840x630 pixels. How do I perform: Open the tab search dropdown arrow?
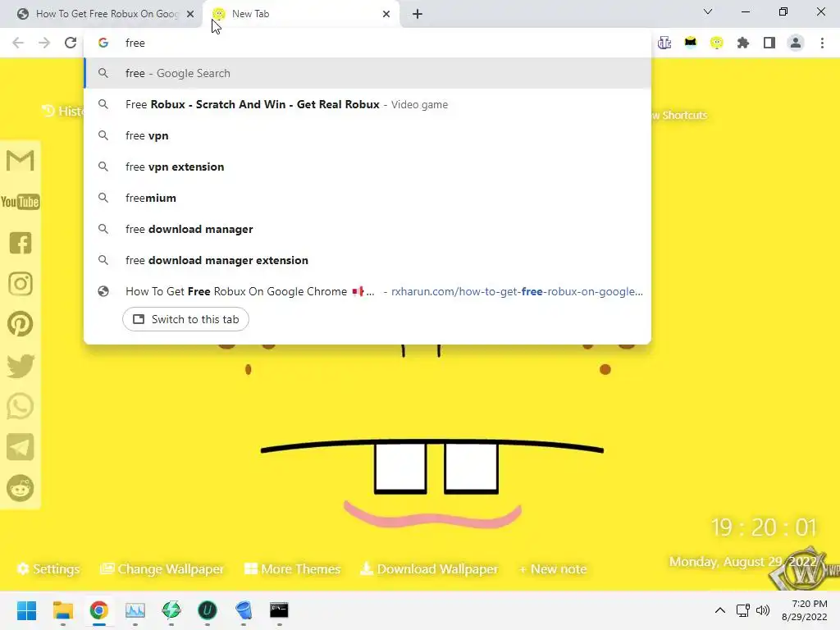pos(708,11)
